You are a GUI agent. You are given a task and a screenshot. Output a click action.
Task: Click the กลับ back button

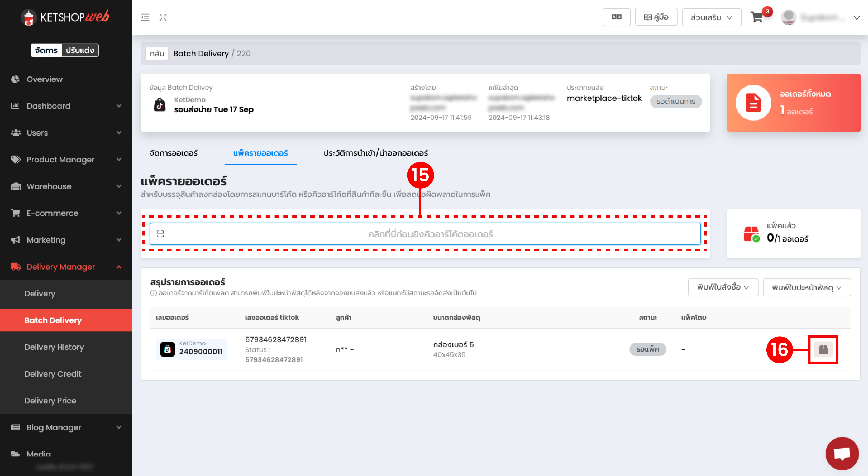pos(157,54)
